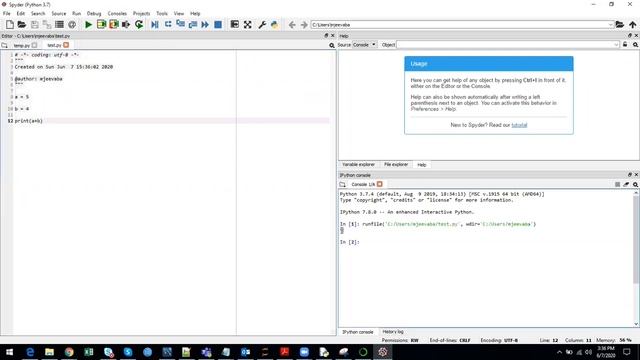Viewport: 640px width, 360px height.
Task: Expand the Help Object dropdown arrow
Action: [616, 44]
